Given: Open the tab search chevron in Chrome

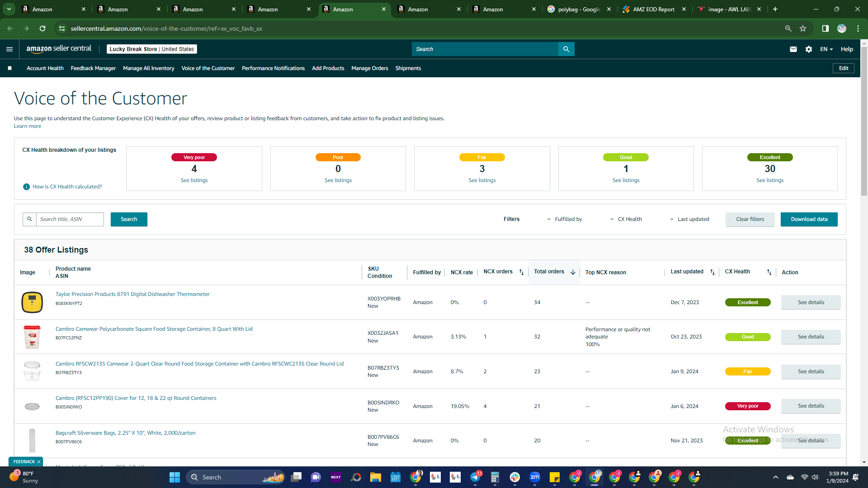Looking at the screenshot, I should coord(9,9).
